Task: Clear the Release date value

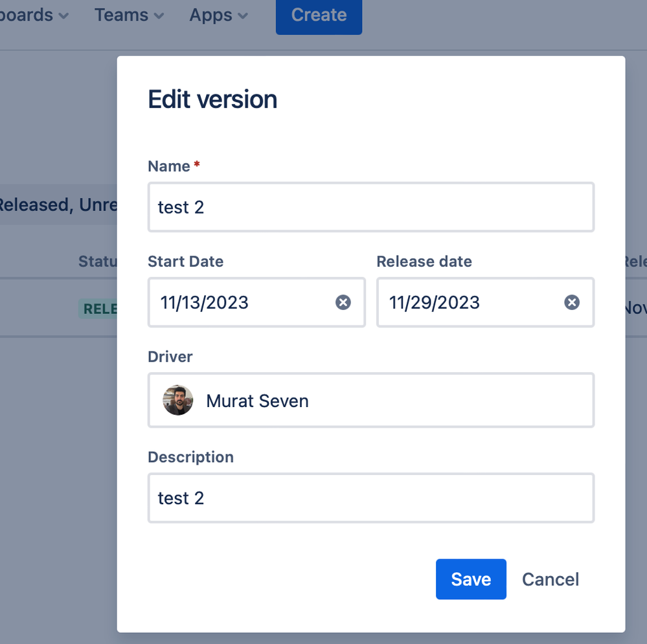Action: click(571, 302)
